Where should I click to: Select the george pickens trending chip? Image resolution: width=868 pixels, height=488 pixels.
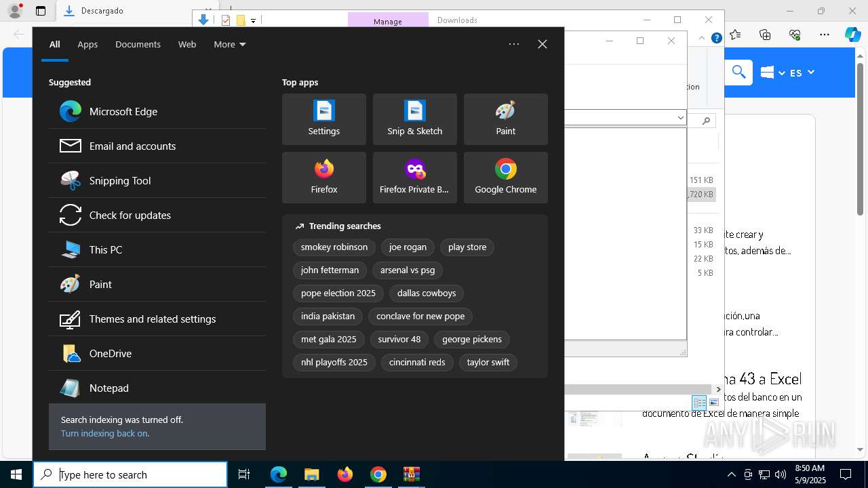pyautogui.click(x=472, y=339)
